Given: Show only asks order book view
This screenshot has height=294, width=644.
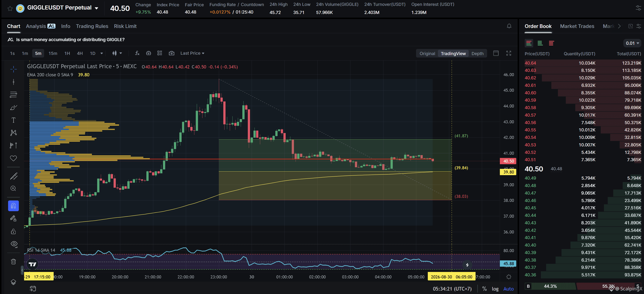Looking at the screenshot, I should tap(551, 43).
